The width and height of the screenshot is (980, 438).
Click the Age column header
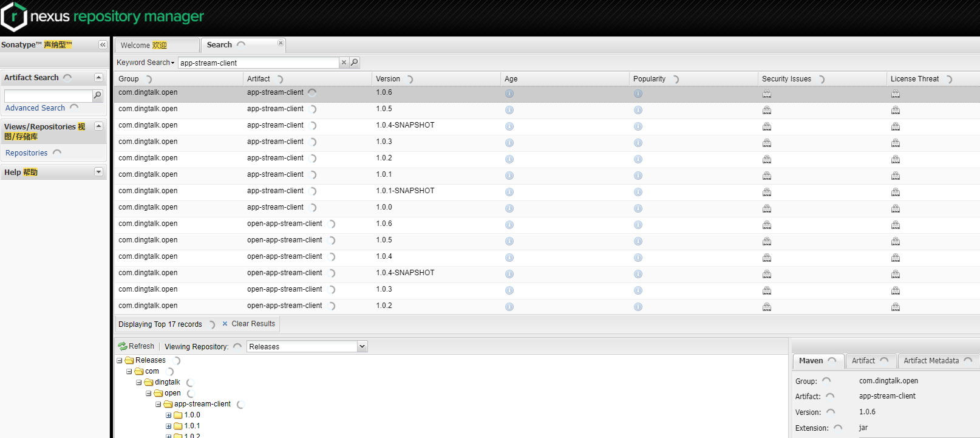(565, 79)
